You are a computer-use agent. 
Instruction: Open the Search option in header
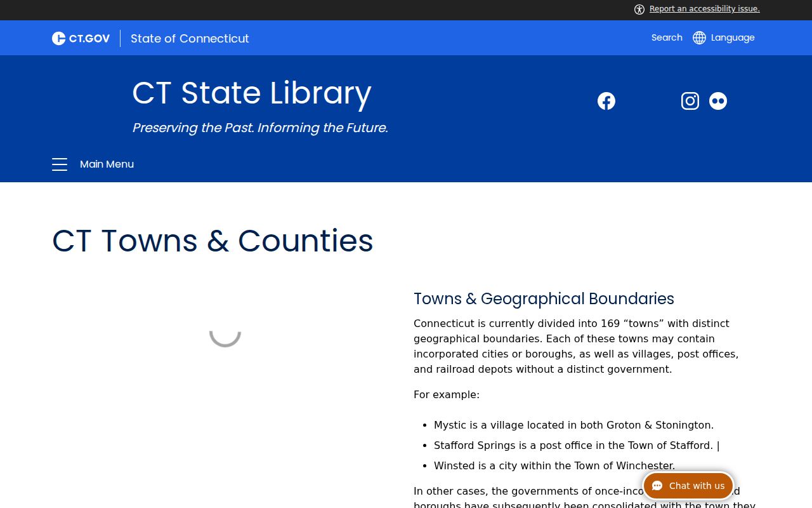pos(667,37)
